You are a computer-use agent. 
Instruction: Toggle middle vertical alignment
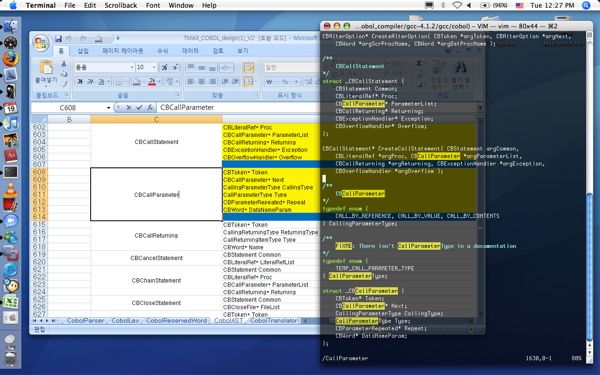(x=202, y=68)
